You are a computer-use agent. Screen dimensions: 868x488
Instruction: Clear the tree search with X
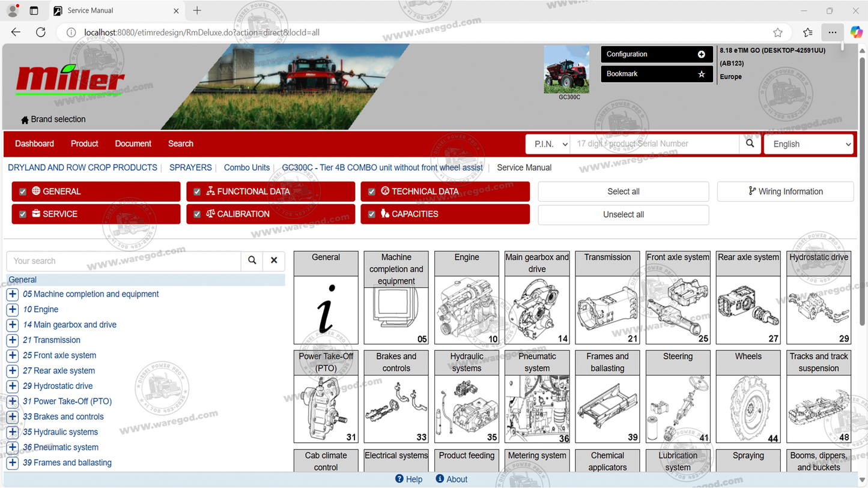(x=274, y=261)
